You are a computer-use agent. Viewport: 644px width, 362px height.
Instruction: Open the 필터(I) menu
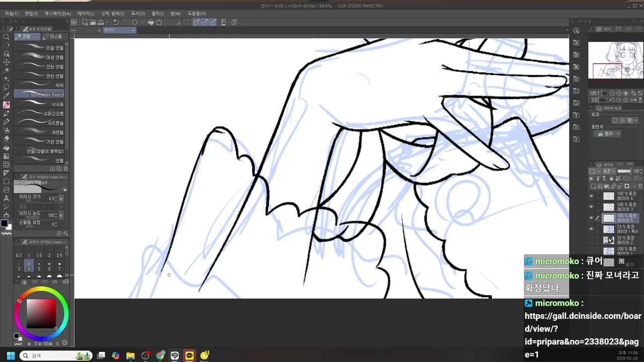157,14
